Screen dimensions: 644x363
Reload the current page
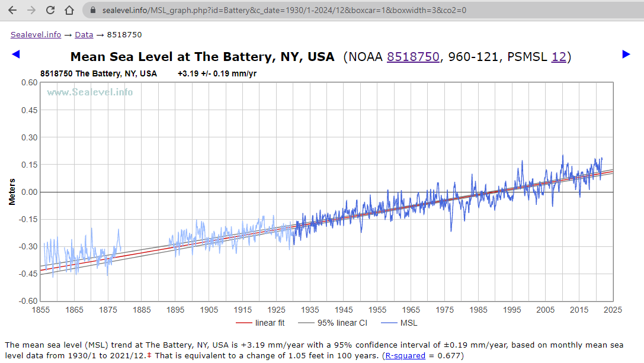50,10
